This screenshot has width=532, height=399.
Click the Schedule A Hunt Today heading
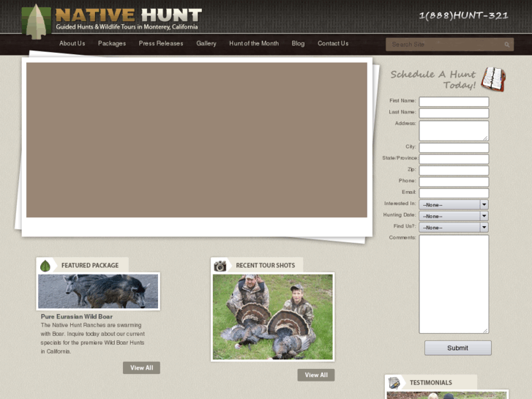[433, 80]
